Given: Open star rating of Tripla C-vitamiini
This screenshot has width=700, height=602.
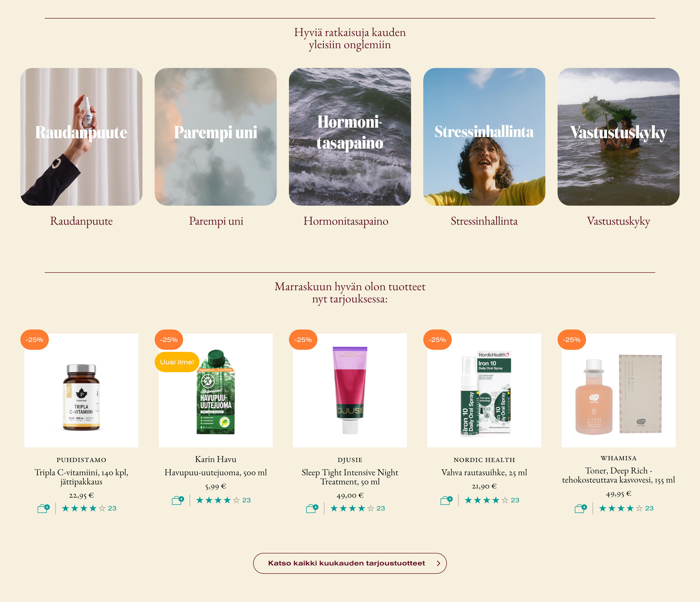Looking at the screenshot, I should [x=89, y=508].
